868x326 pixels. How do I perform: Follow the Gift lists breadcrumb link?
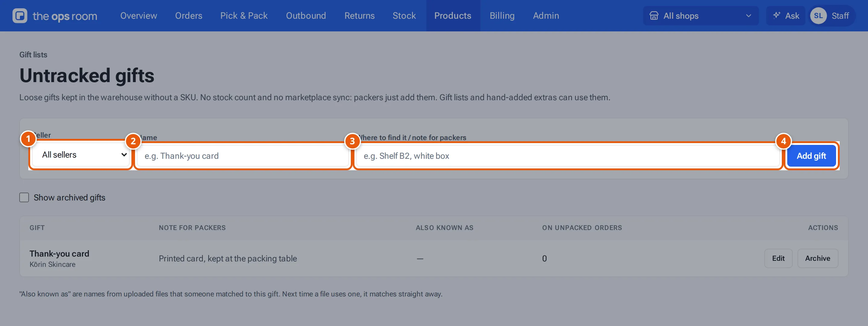pyautogui.click(x=33, y=55)
